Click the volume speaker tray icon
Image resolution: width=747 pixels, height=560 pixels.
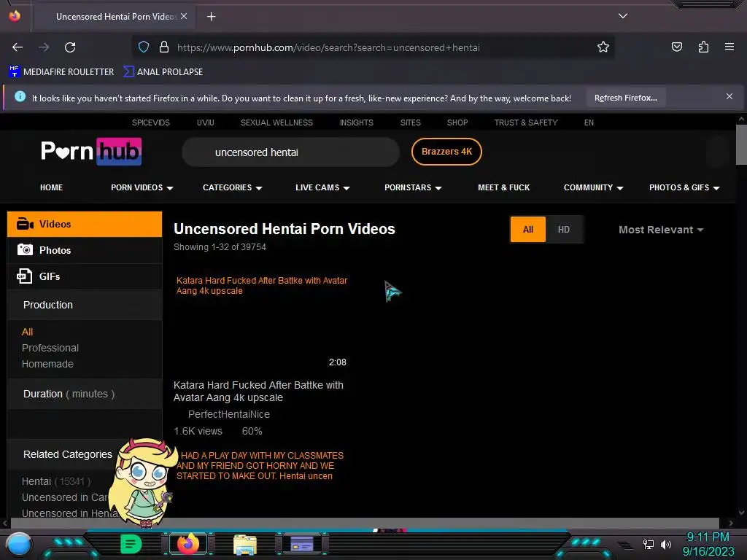tap(665, 544)
